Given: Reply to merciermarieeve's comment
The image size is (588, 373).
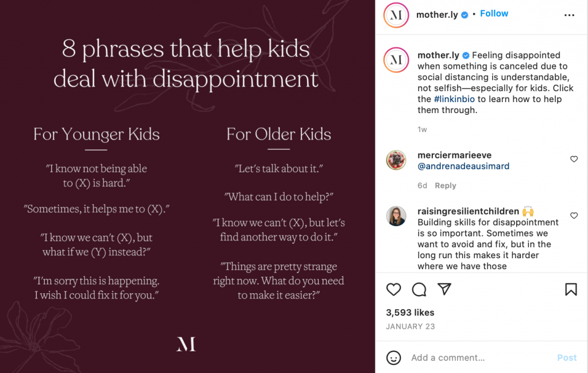Looking at the screenshot, I should (x=445, y=185).
